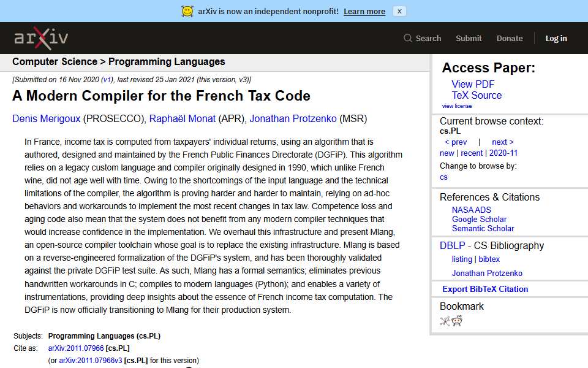
Task: Open arXiv:2011.07966 cite link
Action: [x=76, y=348]
